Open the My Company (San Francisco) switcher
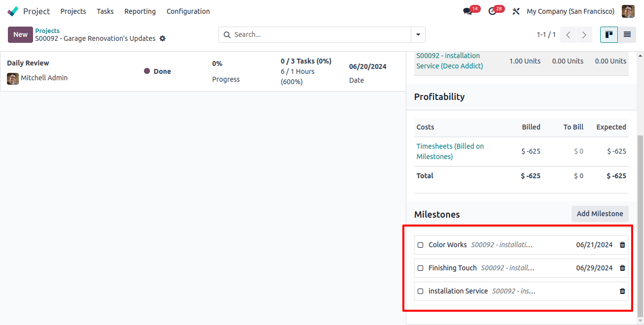Screen dimensions: 644x325 (571, 11)
